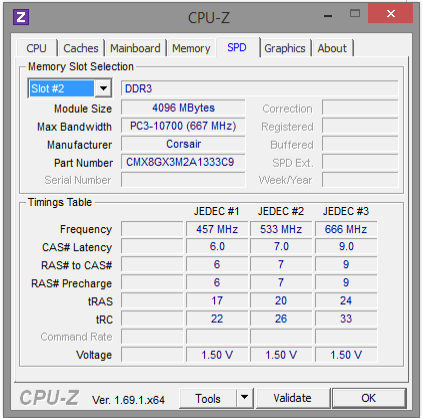Switch to the CPU tab
Image resolution: width=422 pixels, height=418 pixels.
[36, 48]
